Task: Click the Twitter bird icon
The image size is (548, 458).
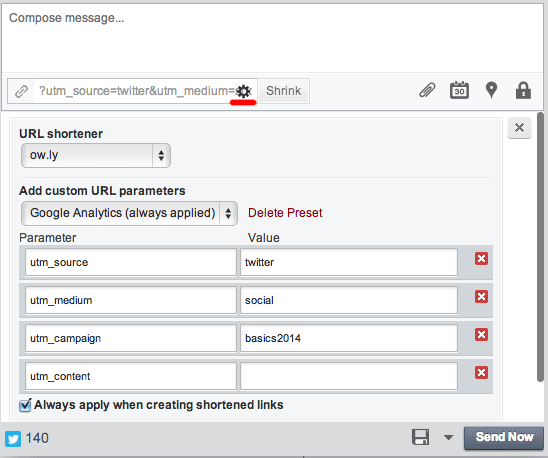Action: [13, 438]
